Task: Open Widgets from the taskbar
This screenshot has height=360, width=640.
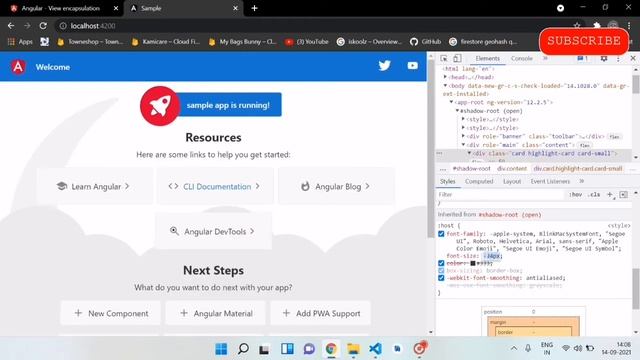Action: tap(287, 349)
